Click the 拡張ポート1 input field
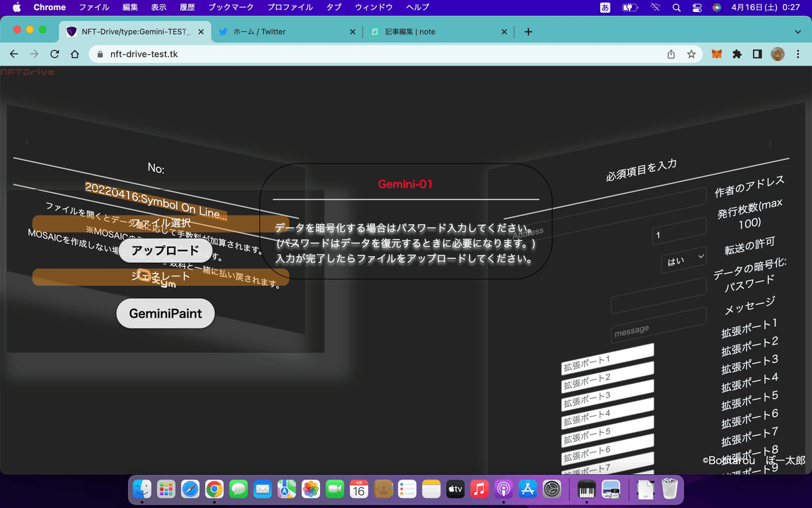Image resolution: width=812 pixels, height=508 pixels. [608, 359]
